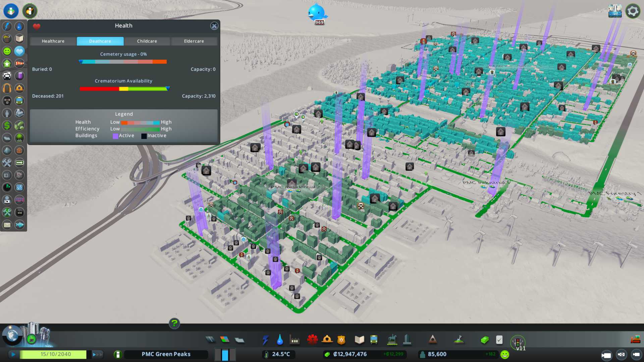Open the Fire Department menu

click(327, 340)
